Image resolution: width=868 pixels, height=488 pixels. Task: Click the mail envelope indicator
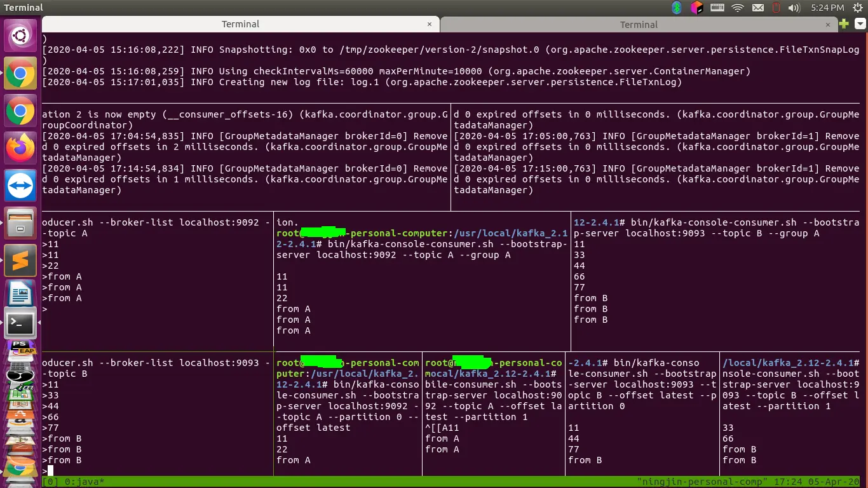(x=757, y=8)
